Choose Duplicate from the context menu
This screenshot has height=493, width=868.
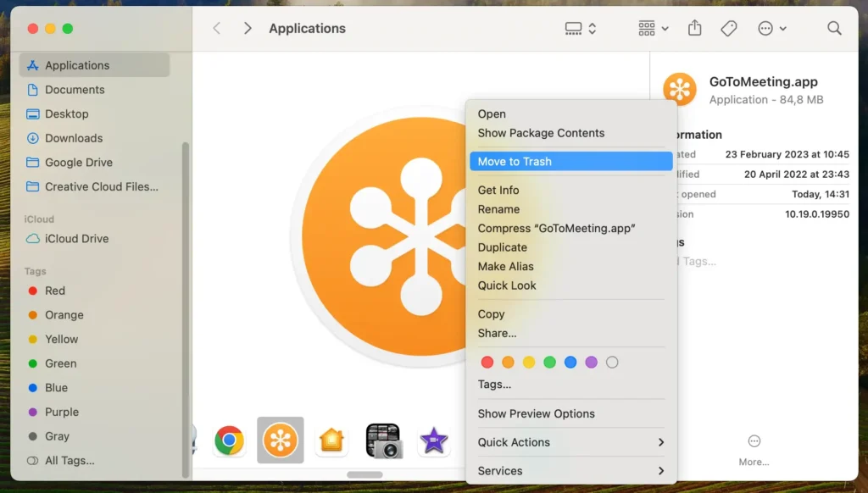coord(570,248)
